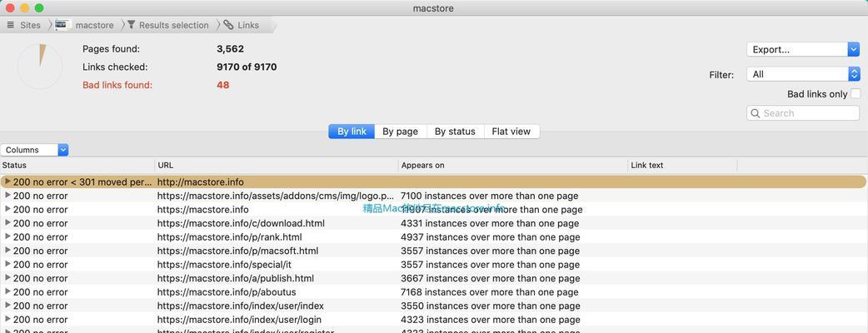Image resolution: width=868 pixels, height=333 pixels.
Task: Switch to the By page tab
Action: pyautogui.click(x=400, y=131)
